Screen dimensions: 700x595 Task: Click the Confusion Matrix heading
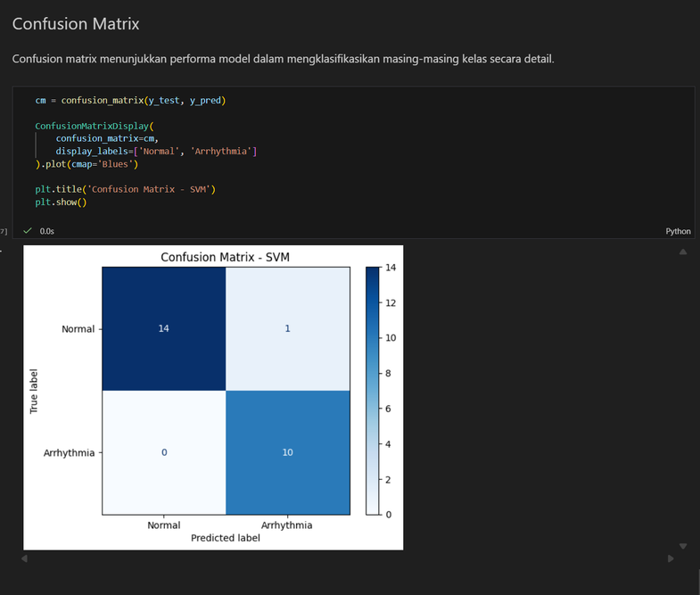tap(76, 24)
